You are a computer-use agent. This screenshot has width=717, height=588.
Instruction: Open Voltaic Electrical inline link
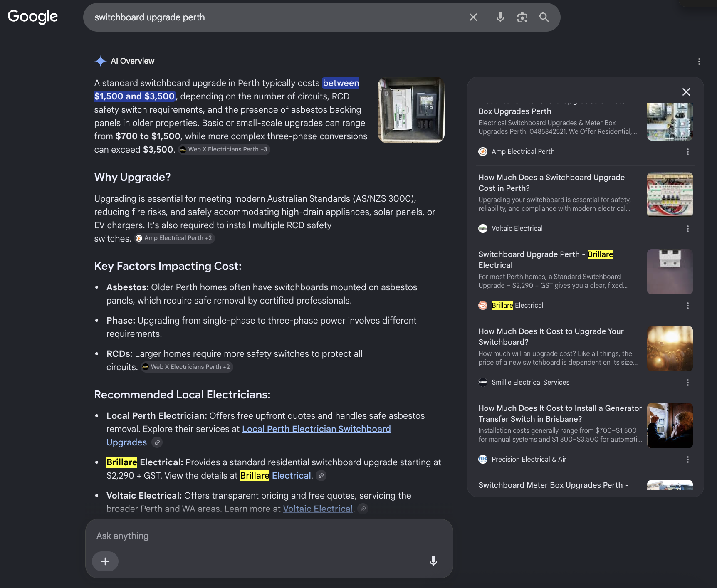318,509
